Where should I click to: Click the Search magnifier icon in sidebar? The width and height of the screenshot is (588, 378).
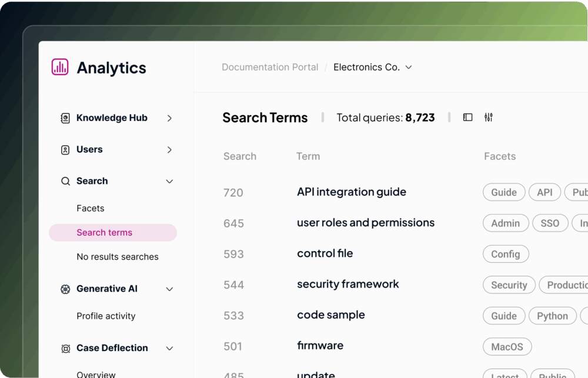(65, 181)
